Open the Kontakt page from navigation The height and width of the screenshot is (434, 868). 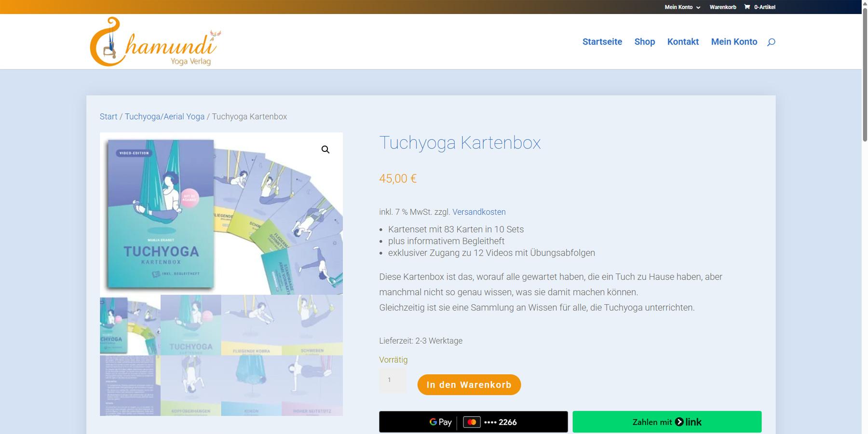pyautogui.click(x=683, y=42)
